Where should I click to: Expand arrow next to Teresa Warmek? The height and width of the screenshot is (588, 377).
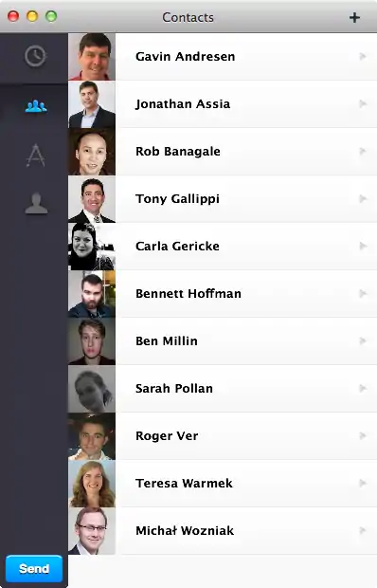tap(363, 483)
